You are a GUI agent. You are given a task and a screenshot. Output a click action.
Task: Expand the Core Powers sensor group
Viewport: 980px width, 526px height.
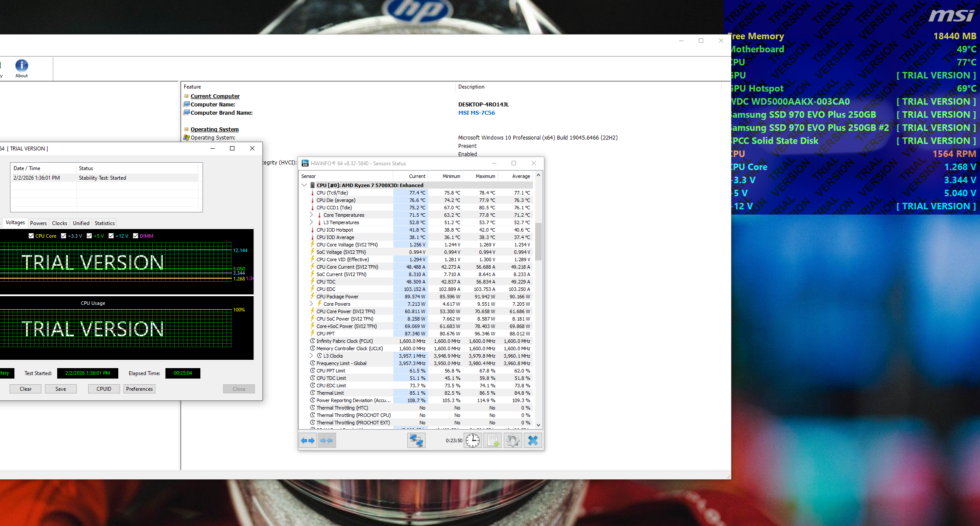[311, 304]
